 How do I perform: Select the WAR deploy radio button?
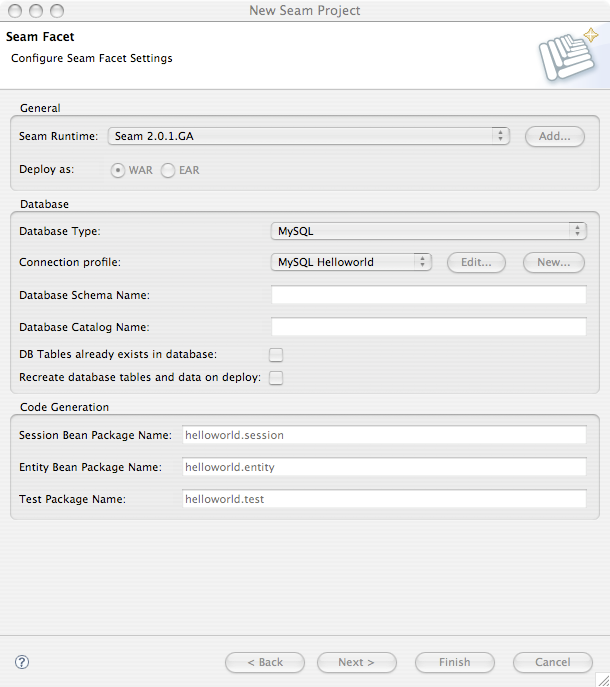pos(118,170)
